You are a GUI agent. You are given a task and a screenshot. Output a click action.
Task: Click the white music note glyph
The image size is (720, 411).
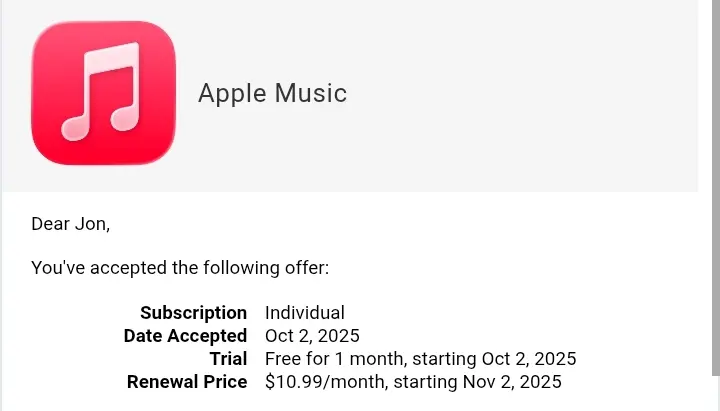click(x=101, y=91)
